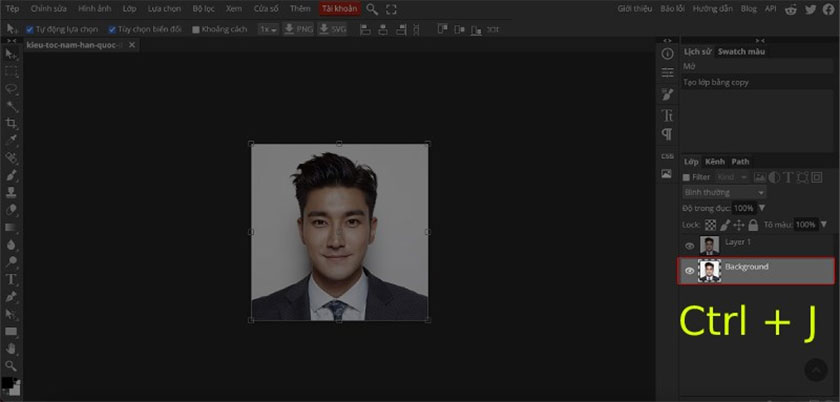The width and height of the screenshot is (840, 402).
Task: Hide Layer 1 using its eye icon
Action: (689, 246)
